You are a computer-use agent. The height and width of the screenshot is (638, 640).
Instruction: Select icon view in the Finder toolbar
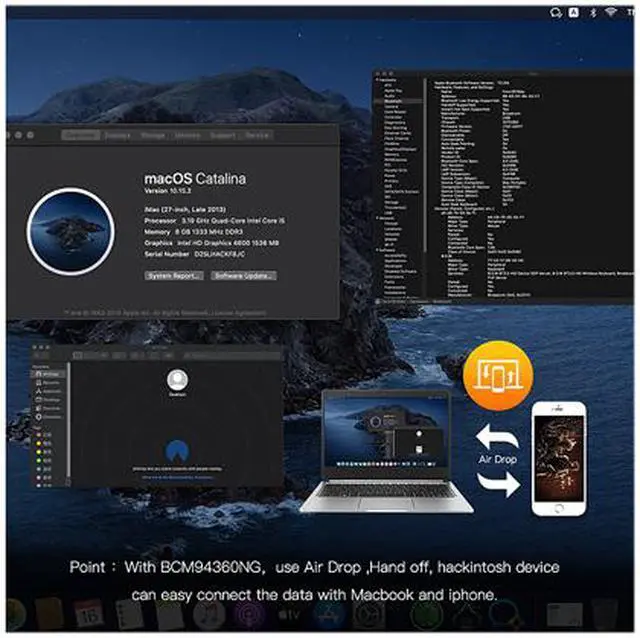[x=77, y=356]
